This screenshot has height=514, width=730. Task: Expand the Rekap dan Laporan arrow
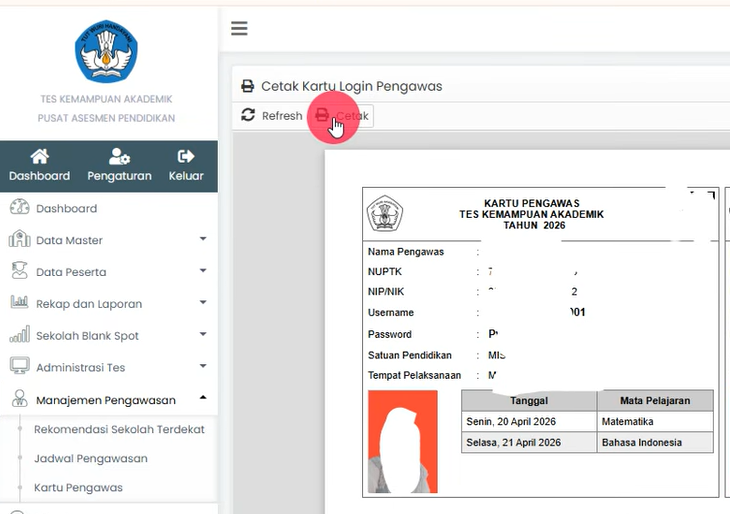pyautogui.click(x=203, y=302)
